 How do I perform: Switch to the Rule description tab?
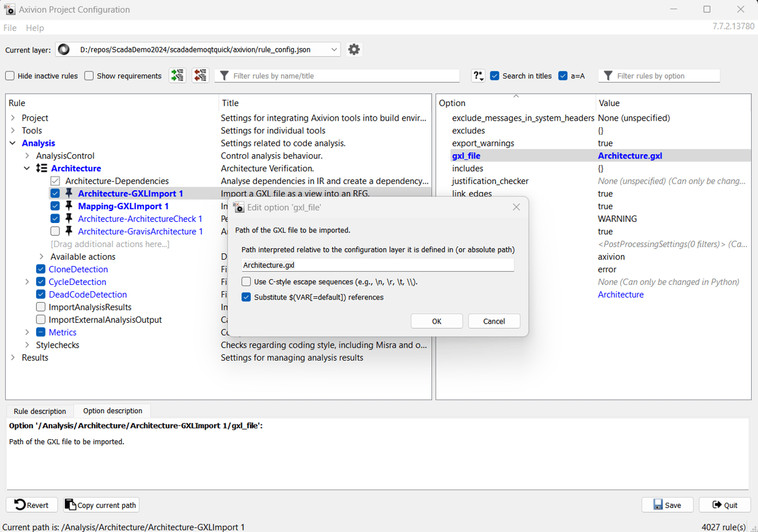click(40, 411)
